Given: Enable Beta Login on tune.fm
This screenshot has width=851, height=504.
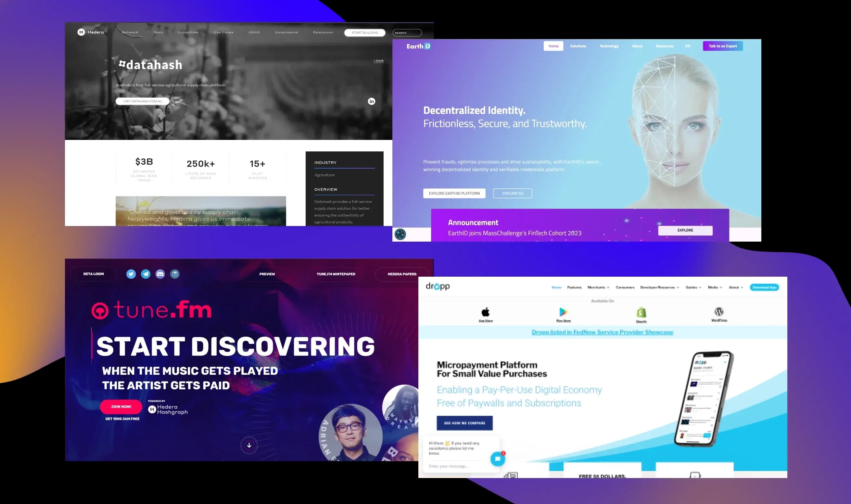Looking at the screenshot, I should tap(93, 274).
